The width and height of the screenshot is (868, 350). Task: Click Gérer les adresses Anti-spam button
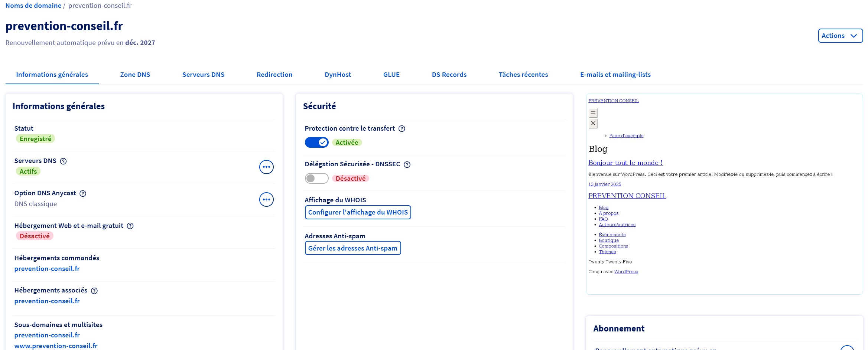coord(352,248)
